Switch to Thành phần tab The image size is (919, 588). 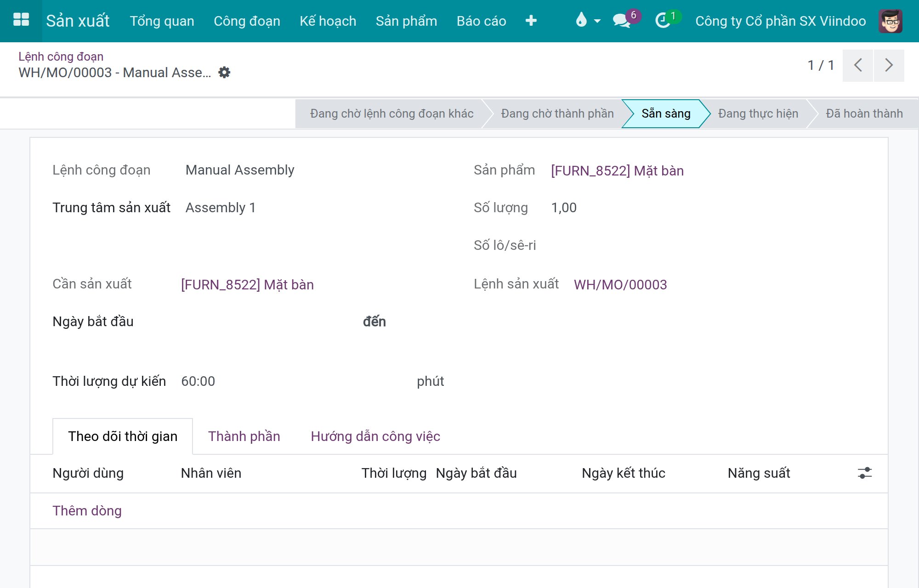click(244, 436)
